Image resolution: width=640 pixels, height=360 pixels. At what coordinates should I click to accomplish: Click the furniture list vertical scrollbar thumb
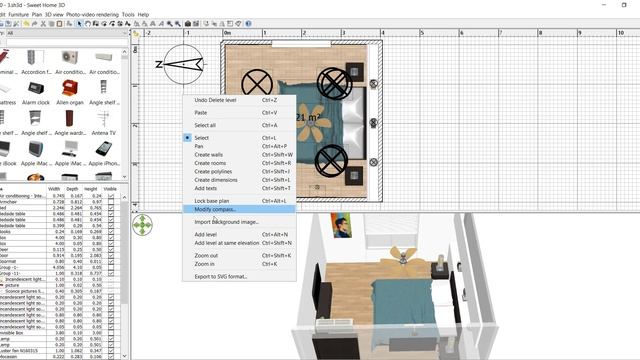tap(124, 253)
